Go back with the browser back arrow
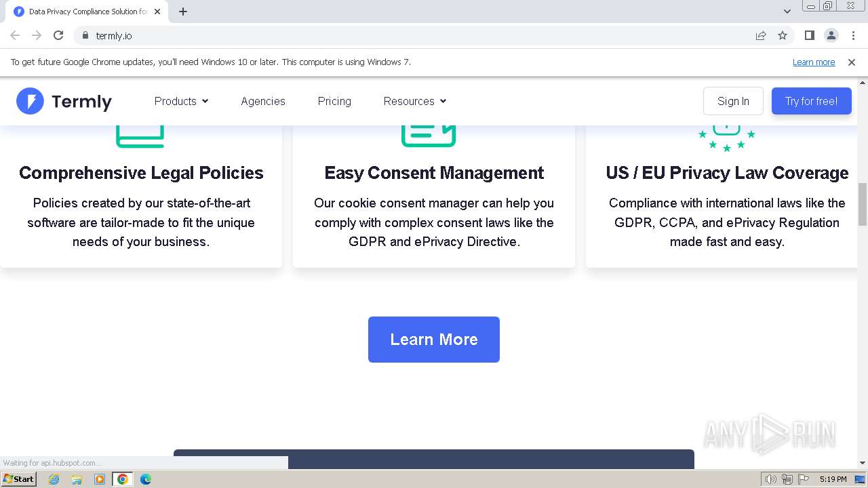Viewport: 868px width, 488px height. [15, 35]
